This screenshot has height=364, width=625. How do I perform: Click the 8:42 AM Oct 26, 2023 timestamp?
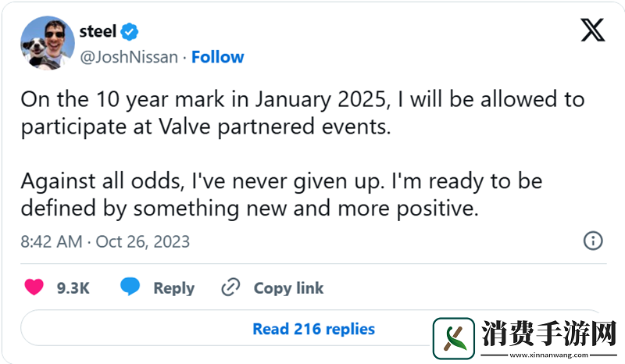click(105, 241)
